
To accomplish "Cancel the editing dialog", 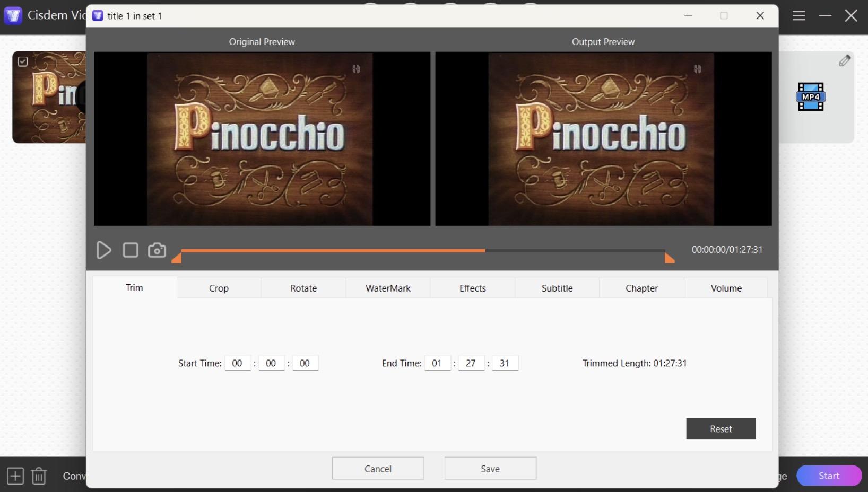I will coord(378,469).
